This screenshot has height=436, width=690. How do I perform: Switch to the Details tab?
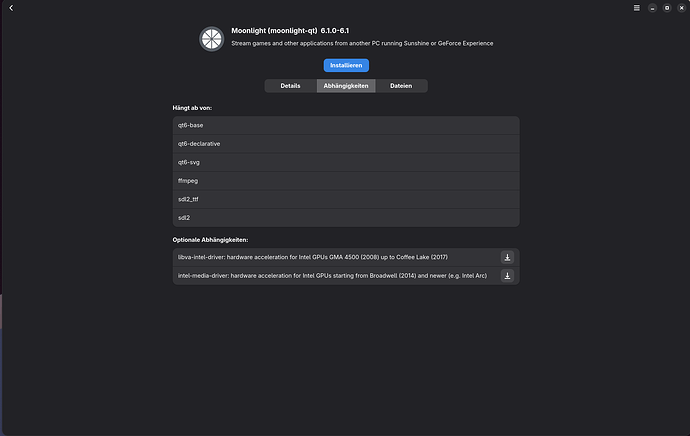(290, 86)
